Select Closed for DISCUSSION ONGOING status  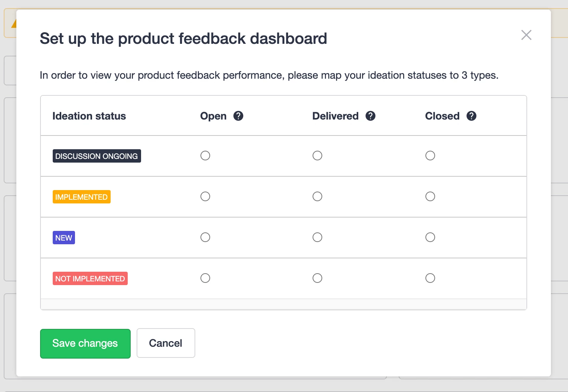point(430,156)
